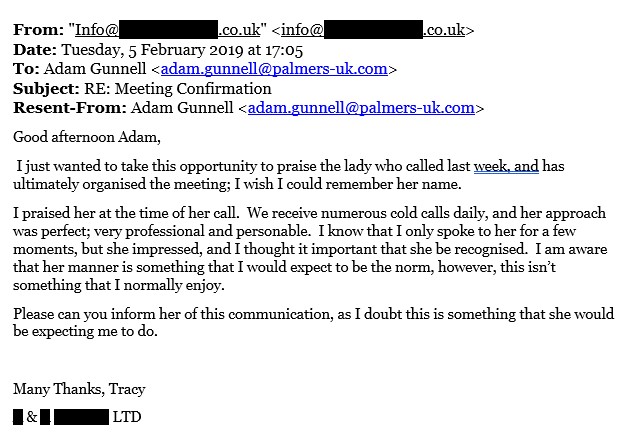631x435 pixels.
Task: Open the adam.gunnell@palmers-uk.com link in the Resent-From line
Action: 361,108
